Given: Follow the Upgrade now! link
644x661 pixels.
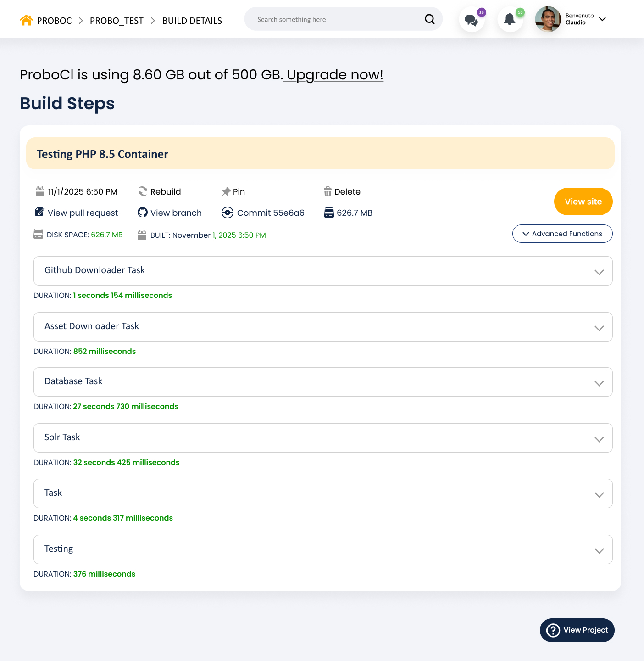Looking at the screenshot, I should pos(335,75).
